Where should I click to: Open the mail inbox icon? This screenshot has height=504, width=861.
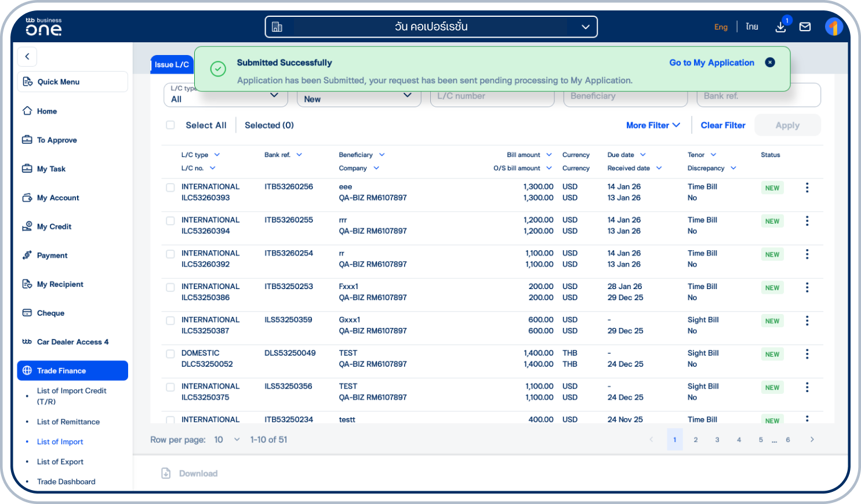pos(805,27)
